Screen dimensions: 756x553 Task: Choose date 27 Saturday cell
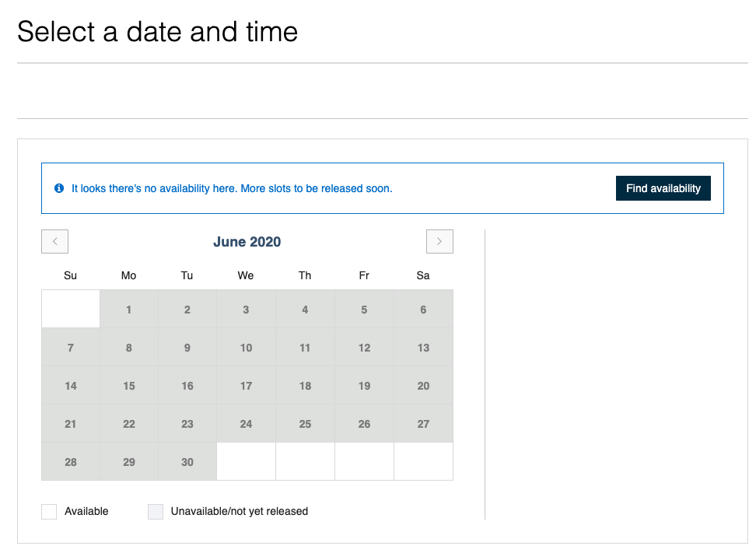(x=423, y=424)
